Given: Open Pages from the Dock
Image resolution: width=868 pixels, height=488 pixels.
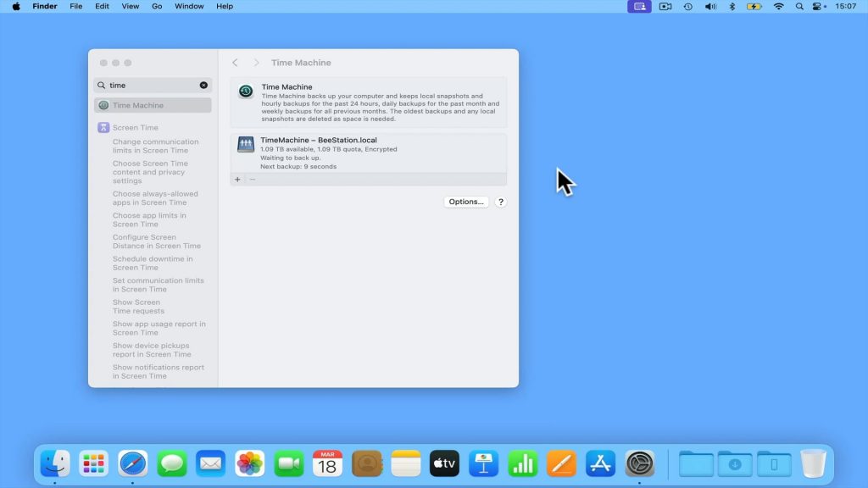Looking at the screenshot, I should pyautogui.click(x=561, y=463).
